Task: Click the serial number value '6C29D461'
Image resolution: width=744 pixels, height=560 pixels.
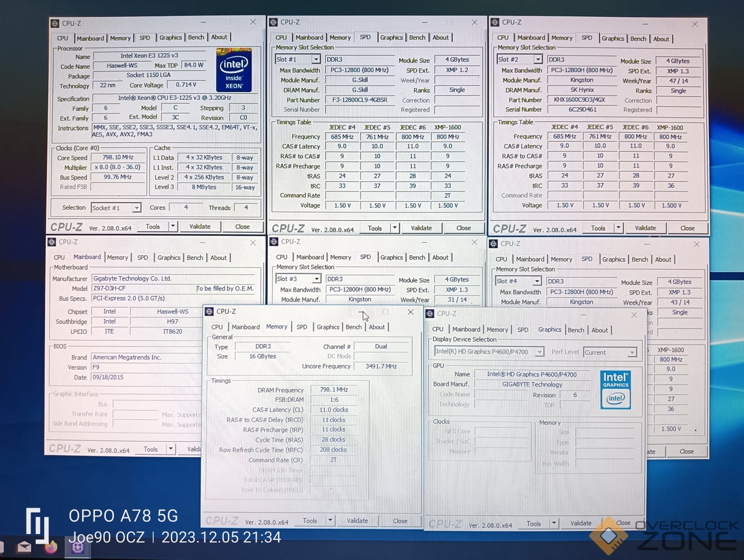Action: pyautogui.click(x=582, y=110)
